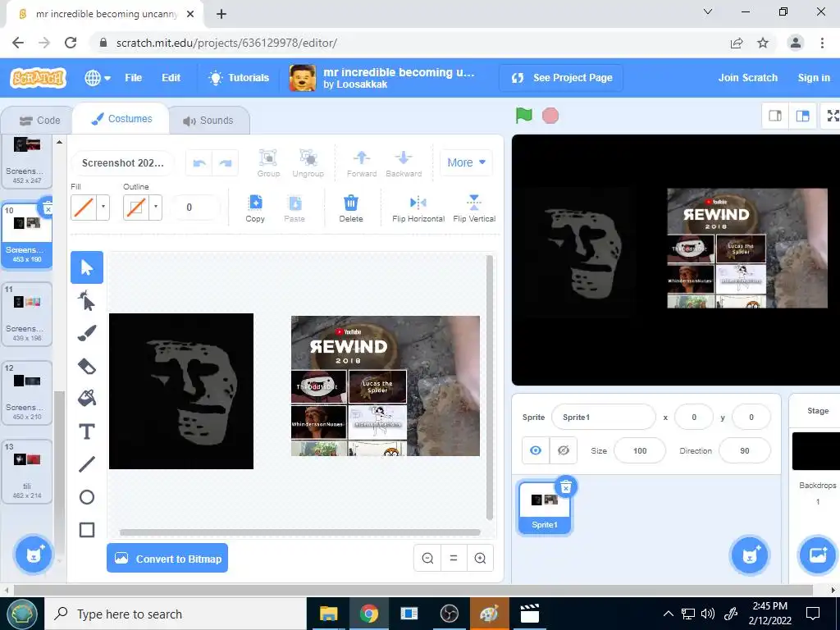
Task: Delete Sprite1 with its trash button
Action: 566,487
